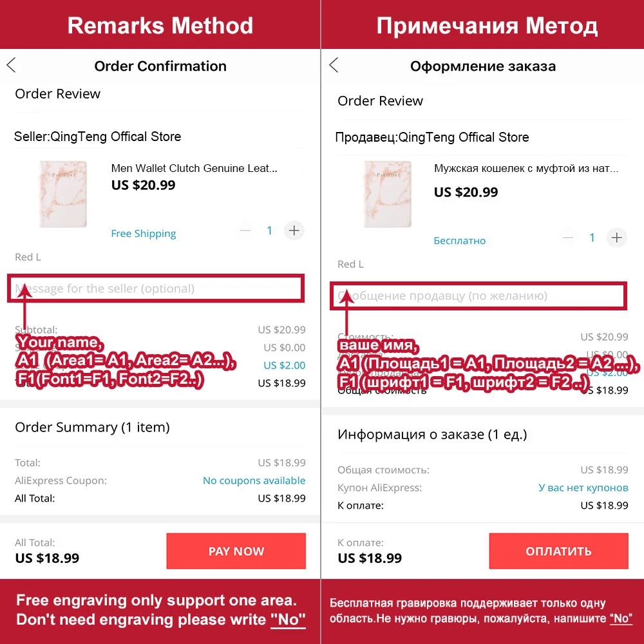Open passport cover thumbnail on English screen
The height and width of the screenshot is (644, 644).
(63, 194)
